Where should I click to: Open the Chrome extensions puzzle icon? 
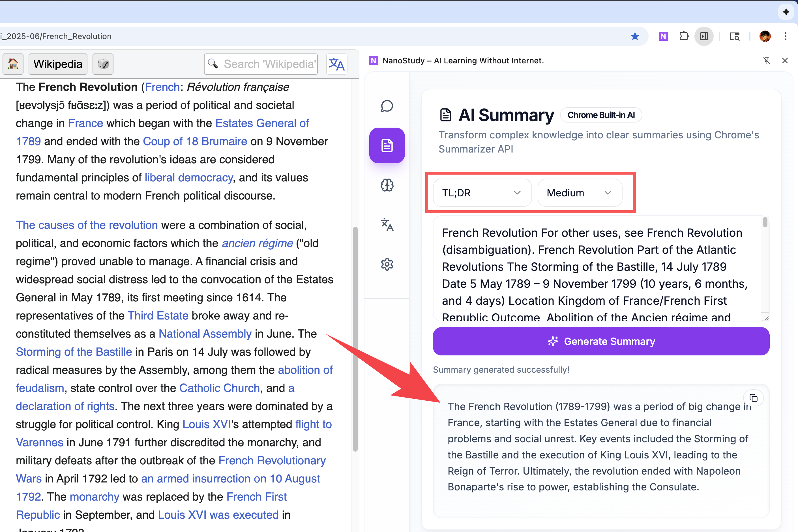pos(684,36)
